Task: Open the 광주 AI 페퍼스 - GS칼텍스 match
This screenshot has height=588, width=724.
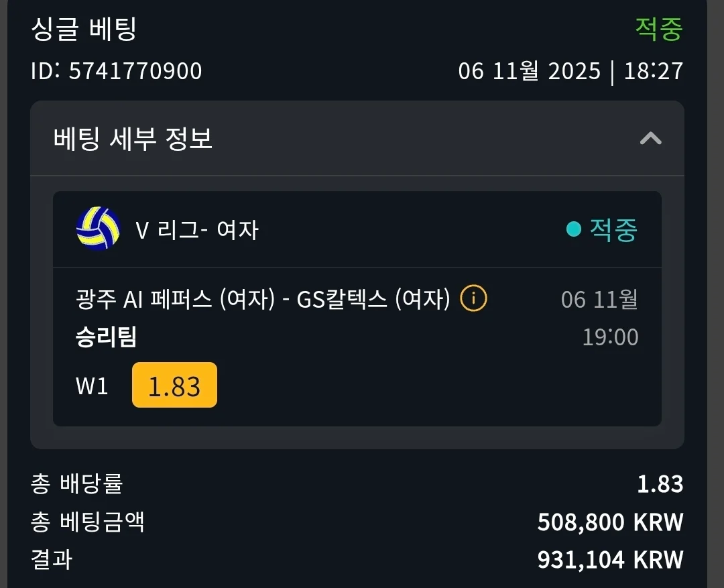Action: 263,299
